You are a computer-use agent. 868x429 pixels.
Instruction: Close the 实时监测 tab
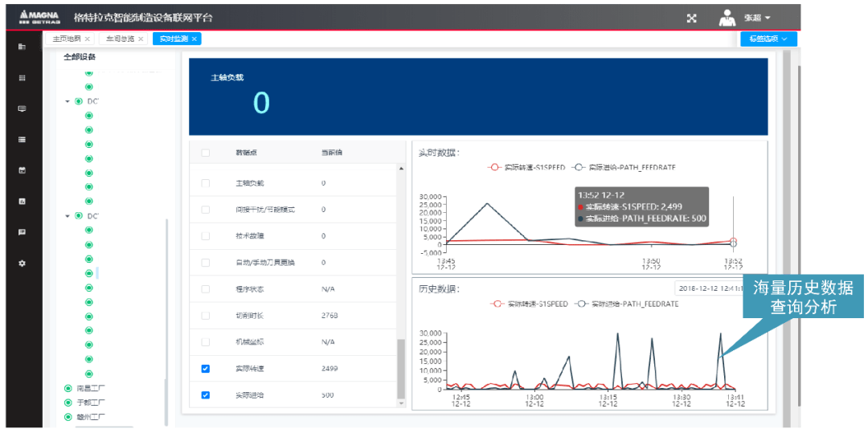[194, 39]
